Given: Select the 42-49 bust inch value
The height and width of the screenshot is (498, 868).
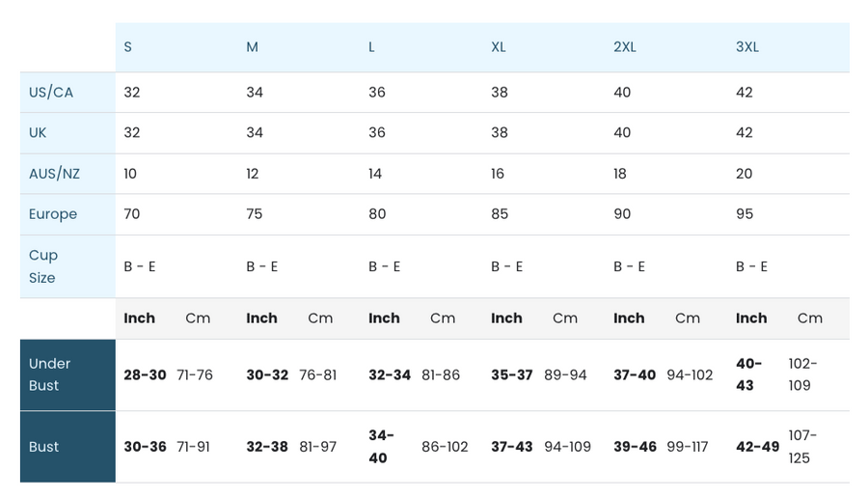Looking at the screenshot, I should [757, 447].
